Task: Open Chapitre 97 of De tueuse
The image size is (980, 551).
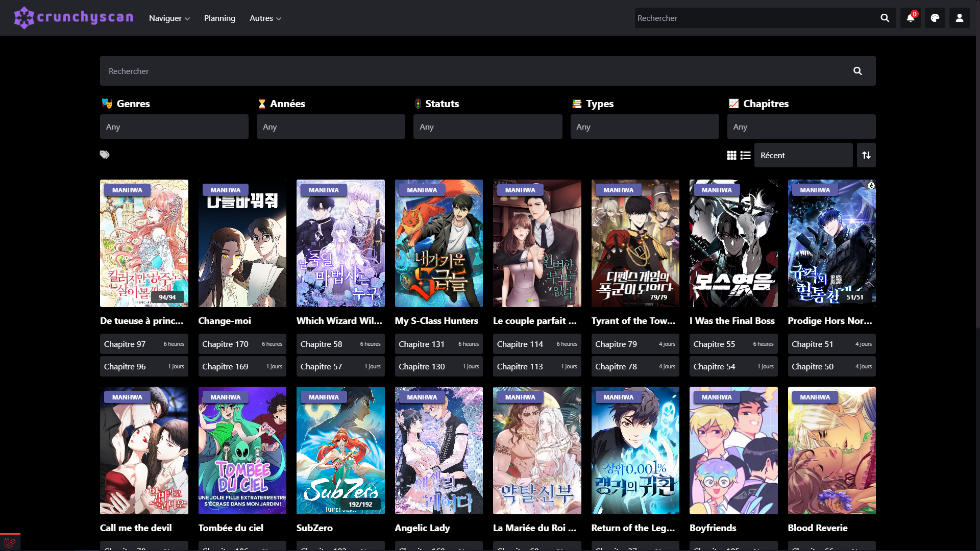Action: tap(144, 344)
